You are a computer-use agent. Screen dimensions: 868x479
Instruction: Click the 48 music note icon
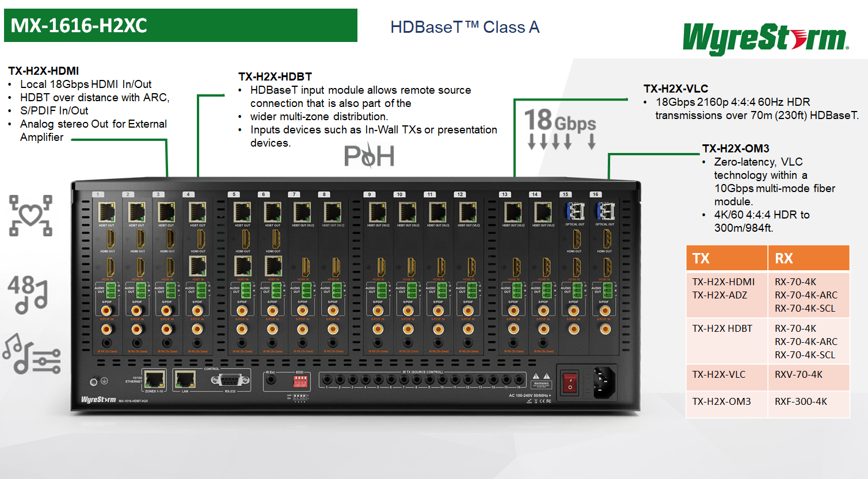pos(28,294)
